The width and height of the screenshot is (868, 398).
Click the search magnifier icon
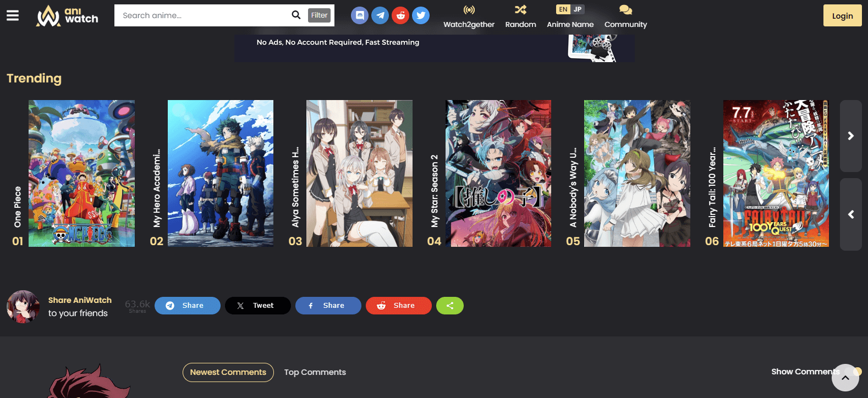click(296, 15)
